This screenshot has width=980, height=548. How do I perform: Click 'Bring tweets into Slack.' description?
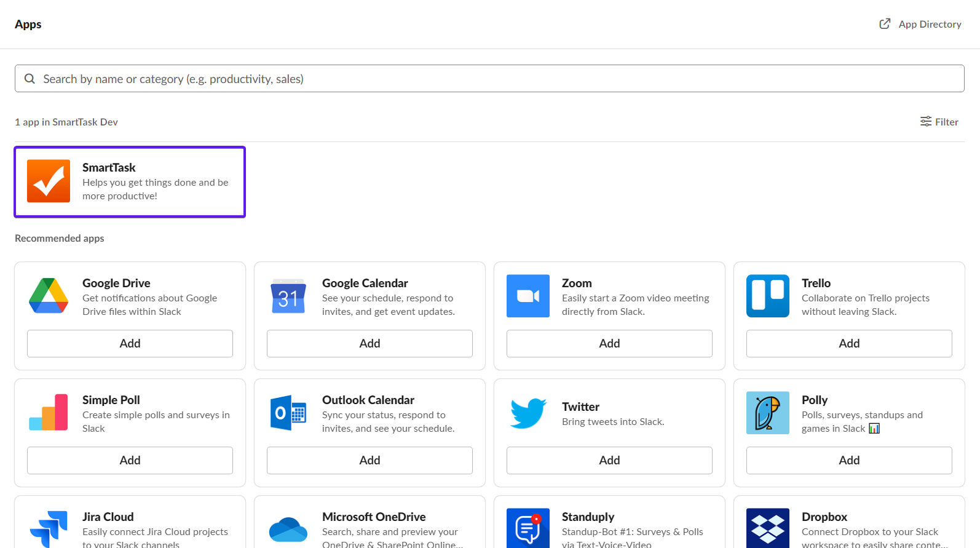[613, 421]
